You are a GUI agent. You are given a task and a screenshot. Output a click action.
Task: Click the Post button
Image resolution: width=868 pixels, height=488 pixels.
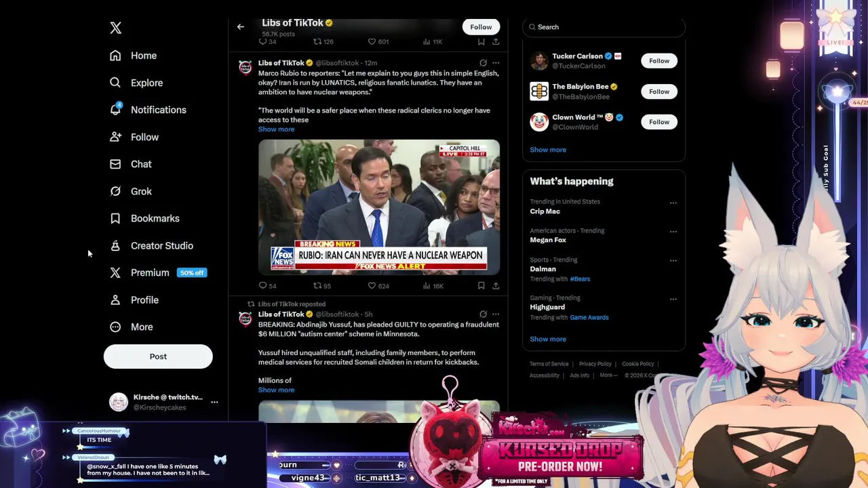[158, 357]
